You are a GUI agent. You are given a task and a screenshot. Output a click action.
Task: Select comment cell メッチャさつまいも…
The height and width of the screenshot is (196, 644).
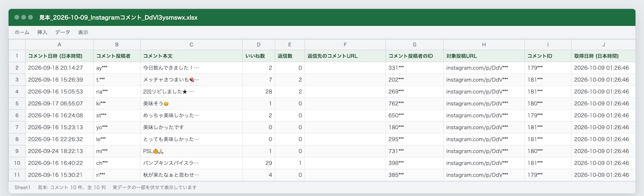point(191,80)
